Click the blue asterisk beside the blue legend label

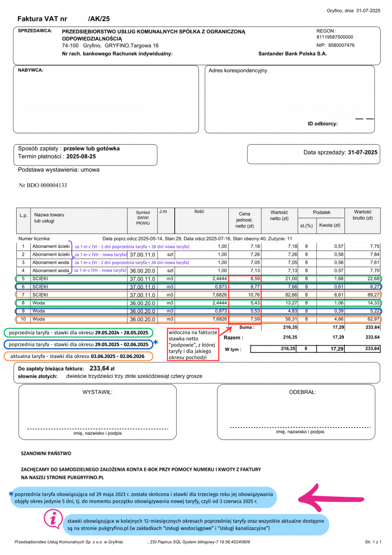(x=155, y=343)
